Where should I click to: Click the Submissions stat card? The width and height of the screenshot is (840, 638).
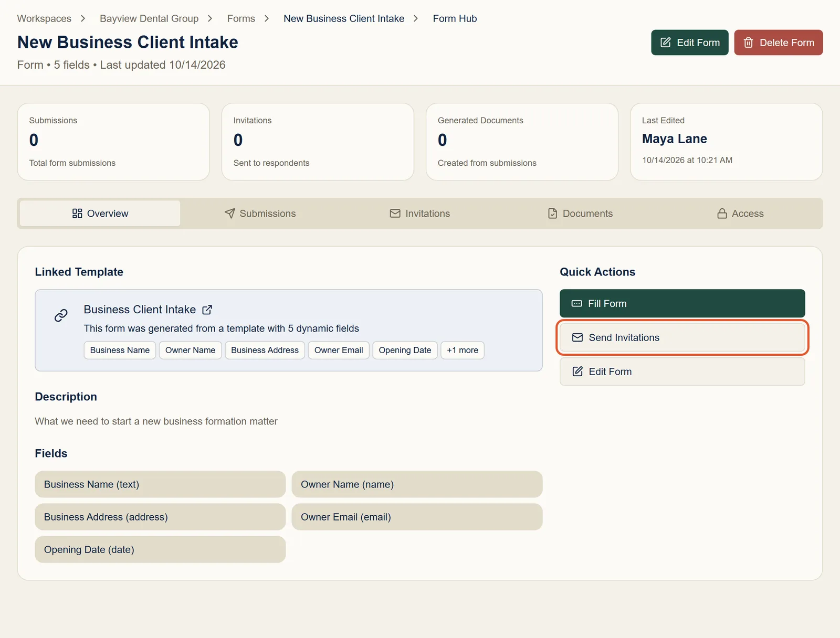click(113, 142)
